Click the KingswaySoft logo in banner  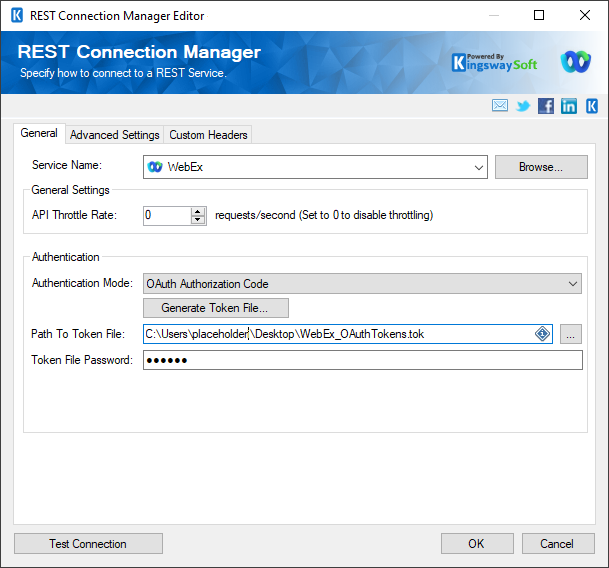[x=494, y=63]
